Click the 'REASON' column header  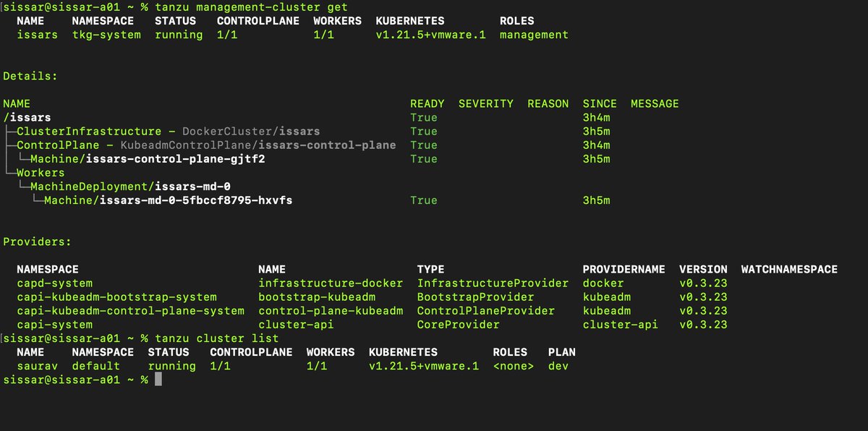click(x=548, y=103)
